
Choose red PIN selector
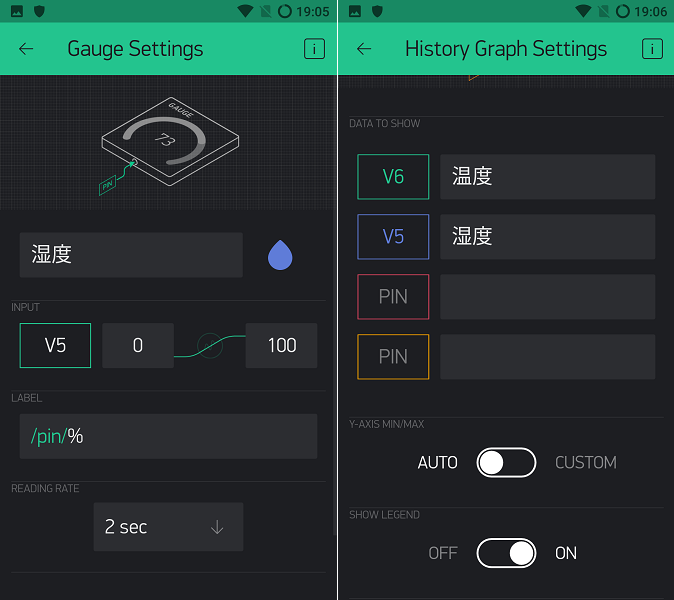pos(393,297)
